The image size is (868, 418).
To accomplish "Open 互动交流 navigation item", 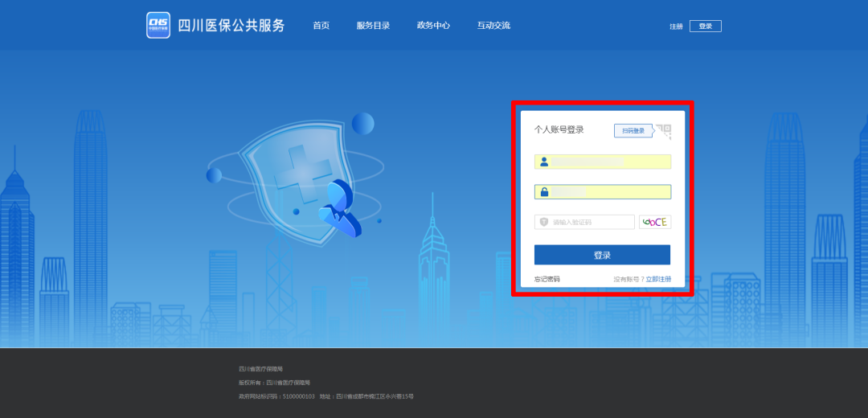I will (x=493, y=26).
